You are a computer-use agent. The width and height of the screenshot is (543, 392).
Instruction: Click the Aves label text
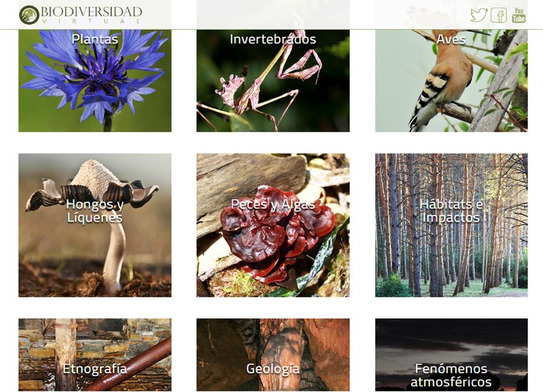pos(451,39)
